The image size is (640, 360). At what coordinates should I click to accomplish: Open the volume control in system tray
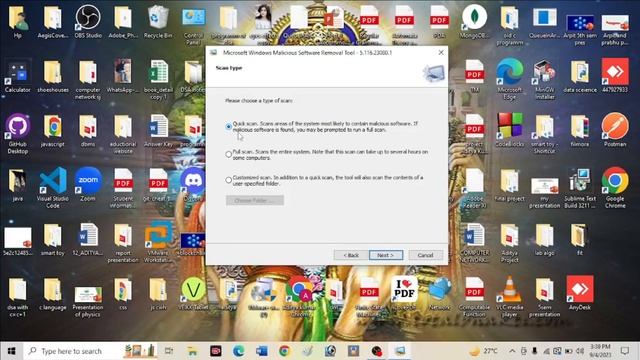pyautogui.click(x=580, y=351)
